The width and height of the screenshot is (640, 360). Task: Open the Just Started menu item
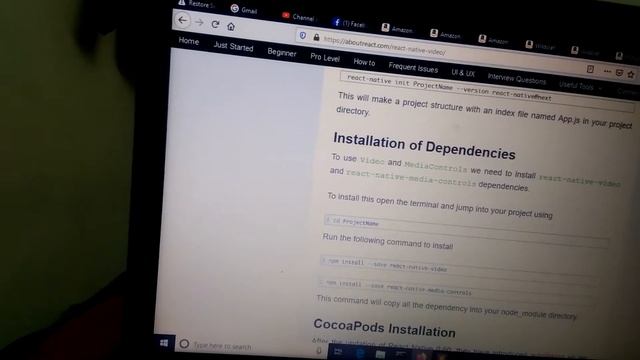click(x=233, y=47)
